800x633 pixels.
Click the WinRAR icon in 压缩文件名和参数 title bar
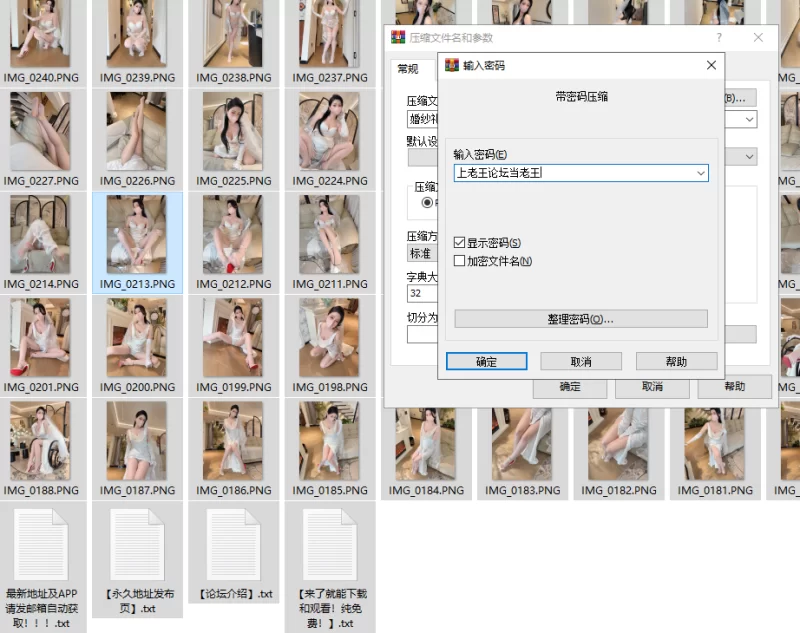tap(398, 37)
